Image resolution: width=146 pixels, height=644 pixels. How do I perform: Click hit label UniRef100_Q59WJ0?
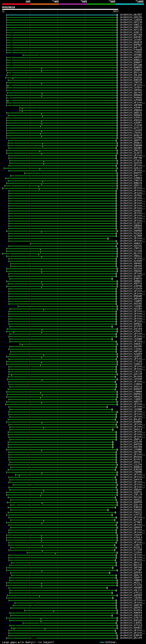tap(131, 143)
